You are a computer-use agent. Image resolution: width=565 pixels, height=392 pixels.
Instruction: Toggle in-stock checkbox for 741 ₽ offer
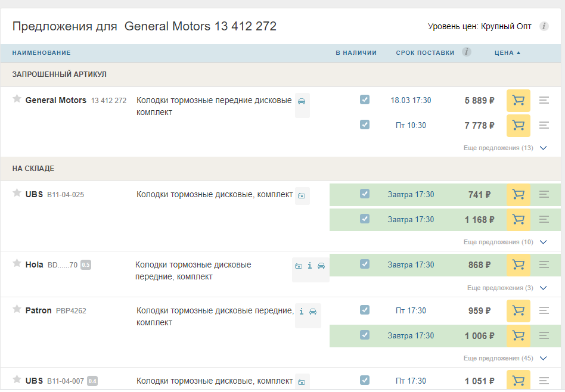(365, 194)
